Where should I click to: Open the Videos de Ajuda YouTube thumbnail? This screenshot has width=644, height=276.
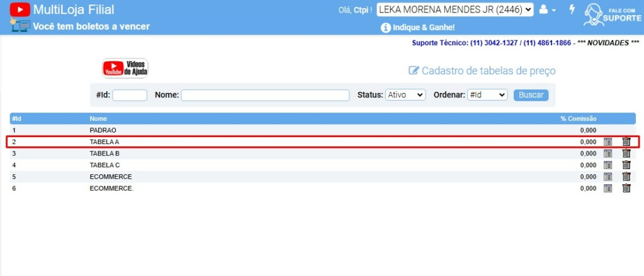coord(125,68)
